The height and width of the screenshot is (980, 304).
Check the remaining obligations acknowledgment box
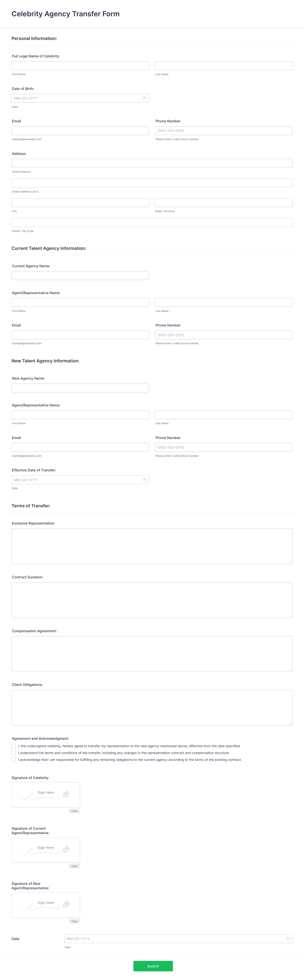[14, 760]
